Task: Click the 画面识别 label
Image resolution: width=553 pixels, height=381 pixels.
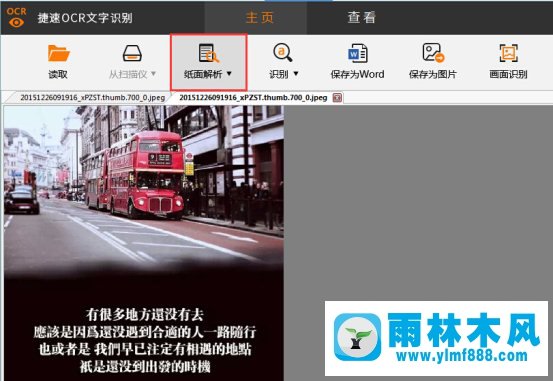Action: pos(508,74)
